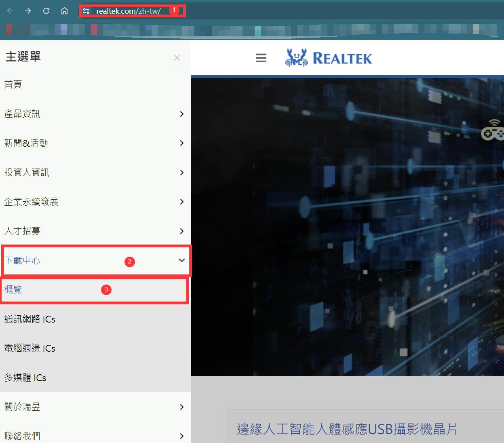Viewport: 504px width, 443px height.
Task: Open the browser home page icon
Action: pyautogui.click(x=64, y=11)
